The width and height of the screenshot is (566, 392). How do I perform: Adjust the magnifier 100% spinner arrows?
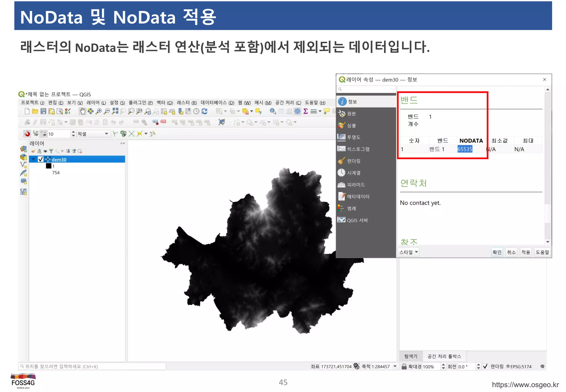(x=443, y=367)
